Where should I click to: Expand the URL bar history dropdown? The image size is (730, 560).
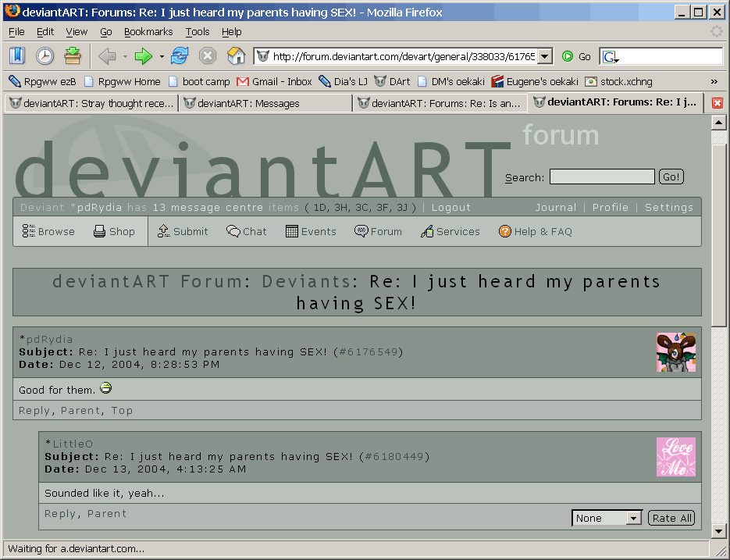click(x=545, y=57)
